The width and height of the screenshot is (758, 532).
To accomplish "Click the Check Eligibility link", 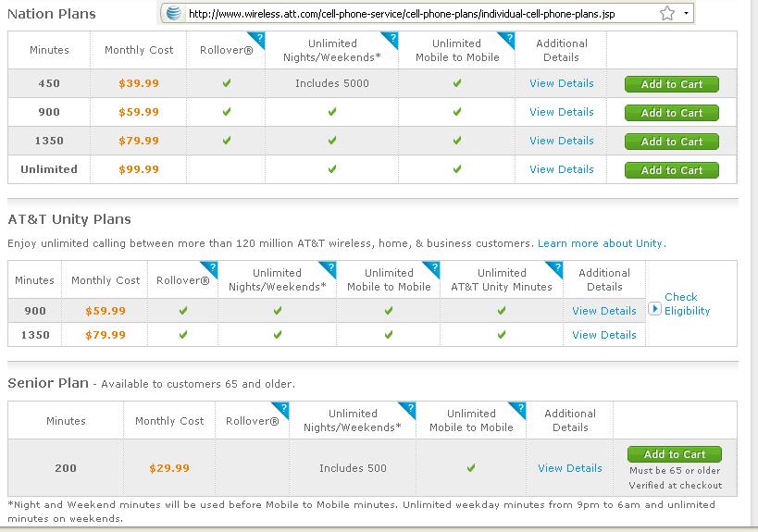I will [687, 303].
